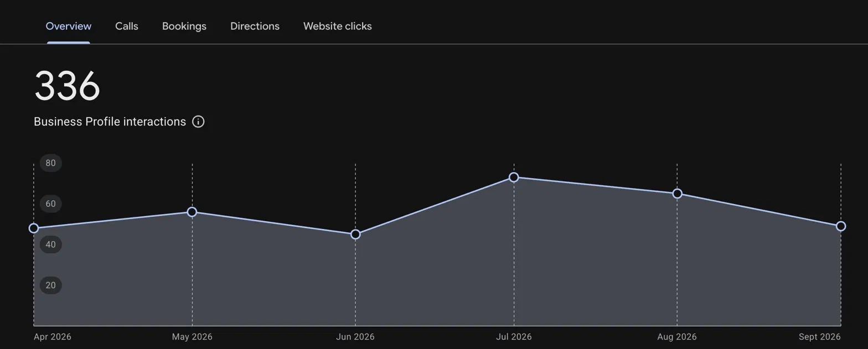Click the 60 y-axis label
The image size is (868, 349).
pyautogui.click(x=51, y=204)
